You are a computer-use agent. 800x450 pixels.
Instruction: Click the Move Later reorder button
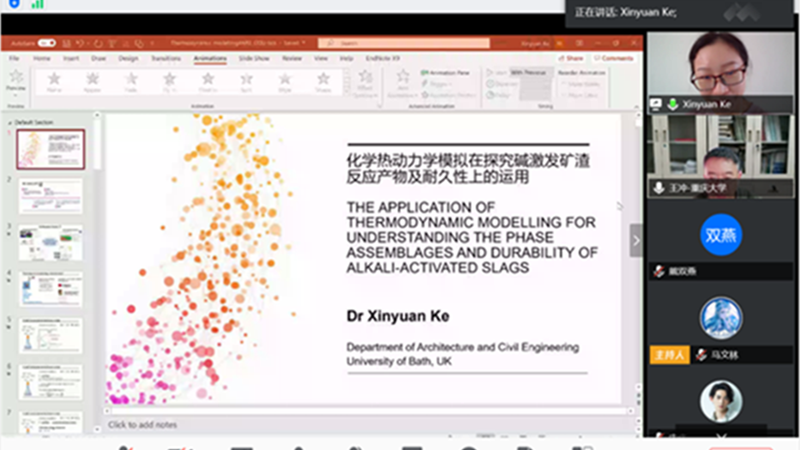(579, 95)
